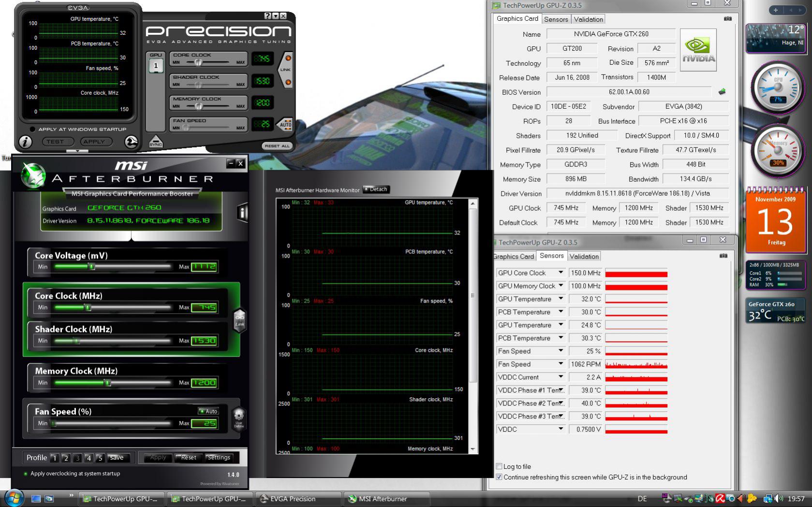This screenshot has height=507, width=812.
Task: Enable the Log to file checkbox
Action: pyautogui.click(x=499, y=466)
